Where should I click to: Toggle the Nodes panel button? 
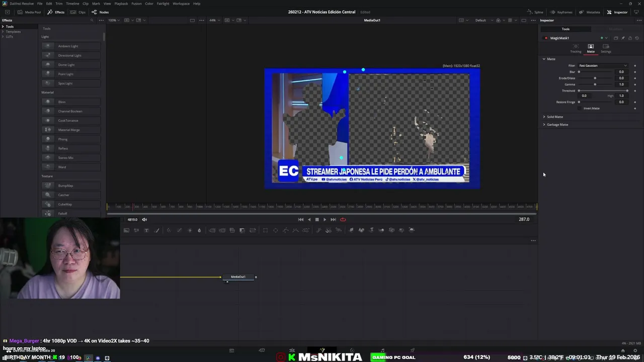[100, 12]
